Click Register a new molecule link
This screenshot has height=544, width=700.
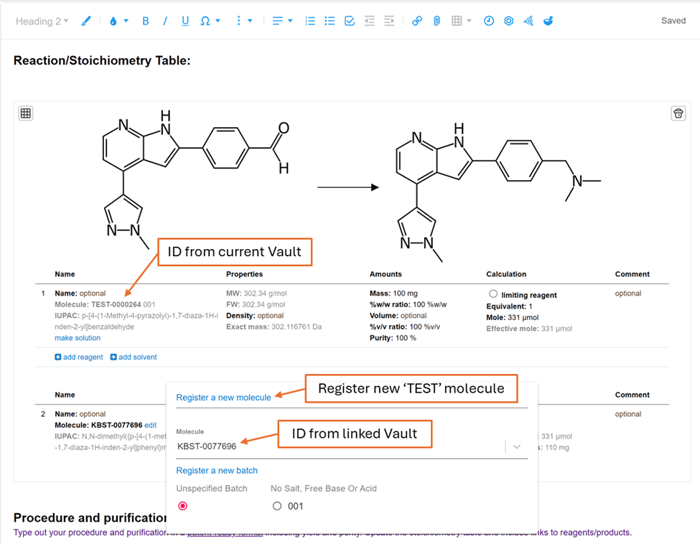click(224, 397)
